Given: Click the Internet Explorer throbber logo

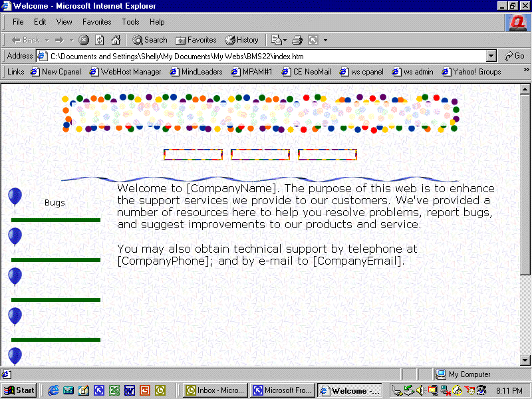Looking at the screenshot, I should coord(517,23).
